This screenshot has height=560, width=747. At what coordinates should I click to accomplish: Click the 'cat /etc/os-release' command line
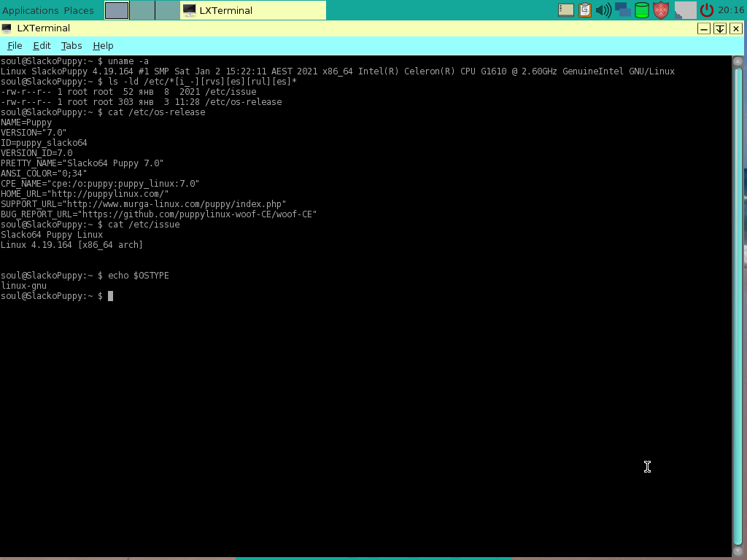point(103,112)
